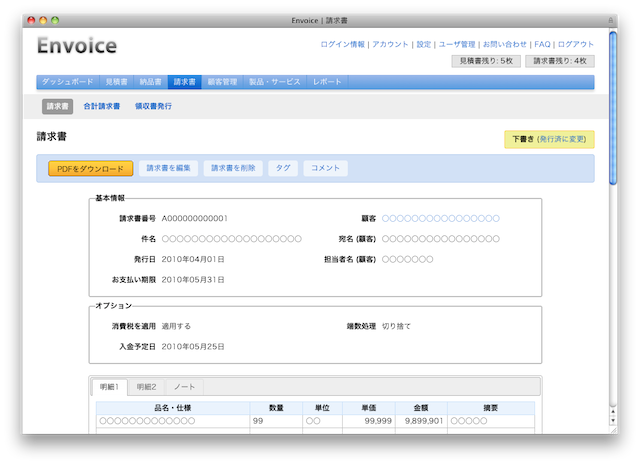This screenshot has height=465, width=640.
Task: Go to the レポート tab
Action: pos(327,82)
